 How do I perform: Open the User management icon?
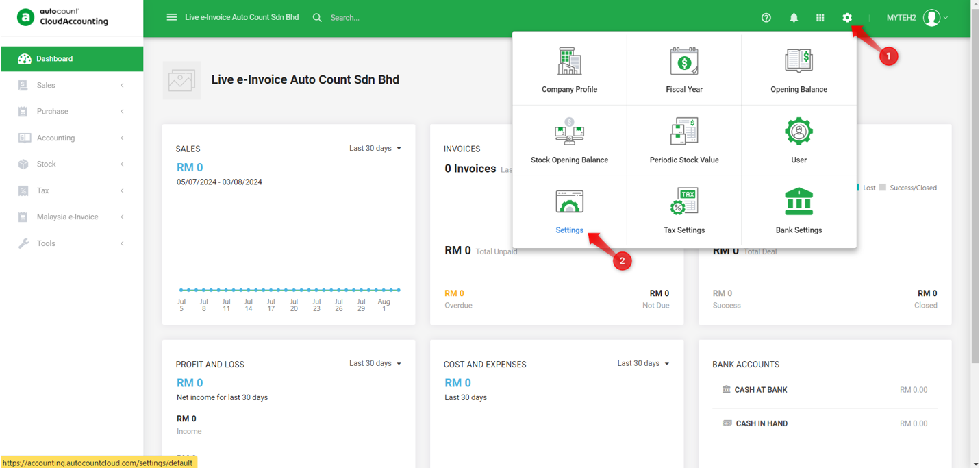click(799, 131)
